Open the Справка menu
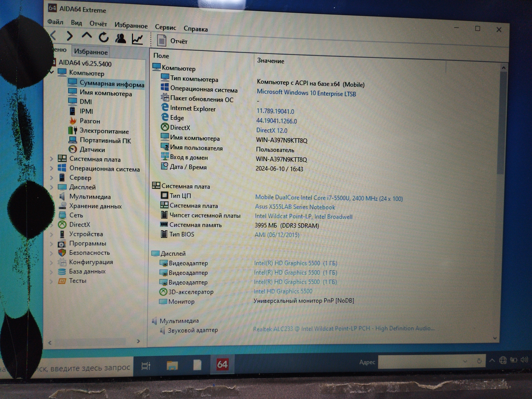 click(196, 29)
